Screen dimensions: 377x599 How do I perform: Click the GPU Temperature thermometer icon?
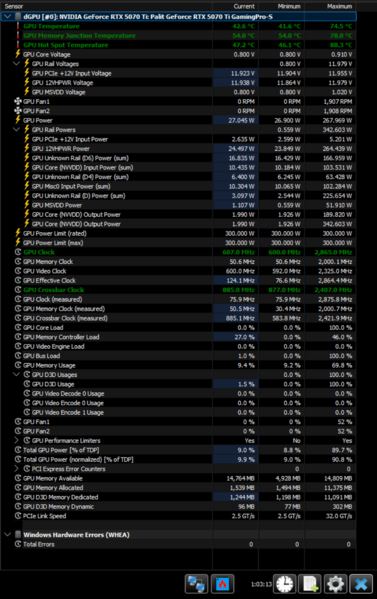(x=18, y=26)
